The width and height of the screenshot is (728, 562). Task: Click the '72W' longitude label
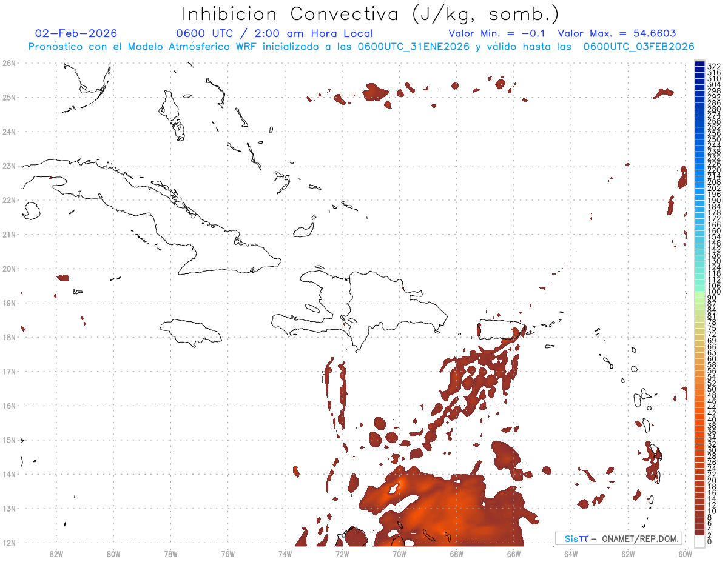(x=342, y=554)
